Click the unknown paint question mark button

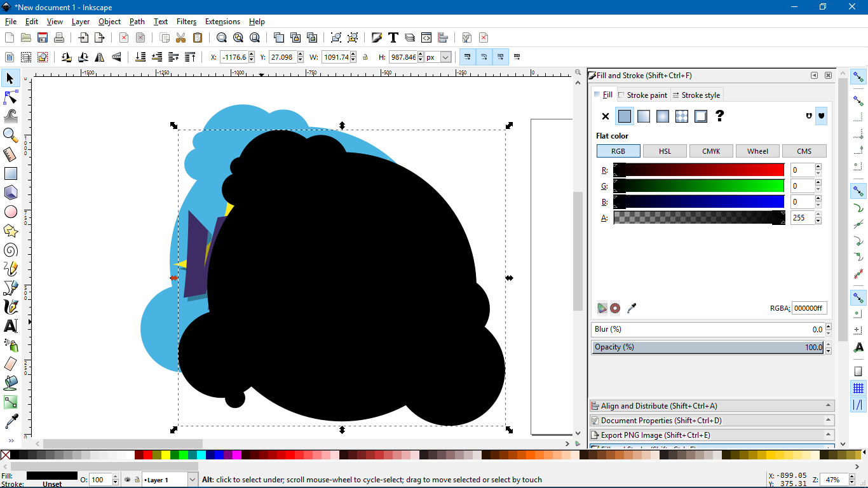tap(720, 116)
